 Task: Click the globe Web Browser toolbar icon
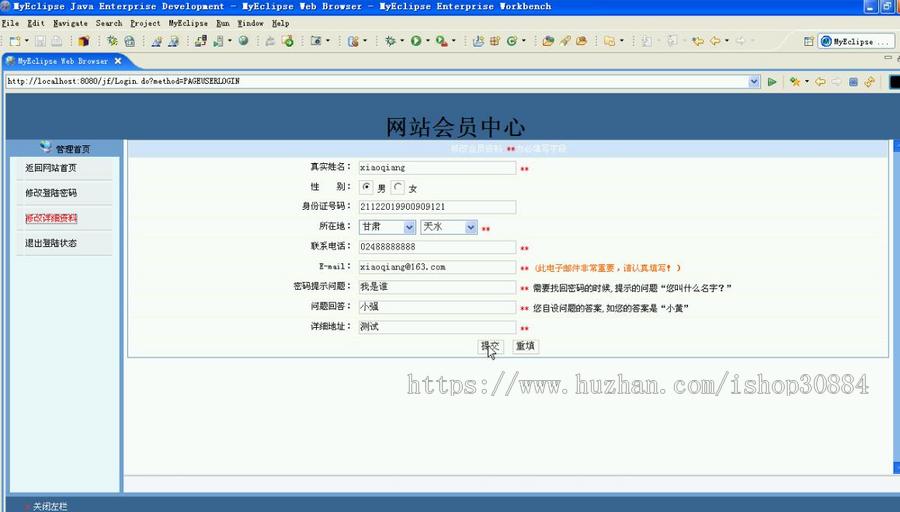tap(243, 41)
